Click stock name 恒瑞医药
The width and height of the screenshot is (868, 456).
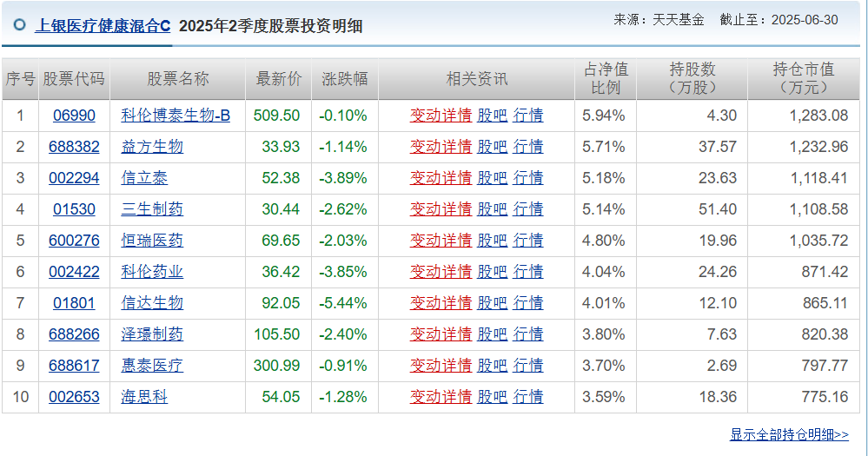tap(152, 241)
